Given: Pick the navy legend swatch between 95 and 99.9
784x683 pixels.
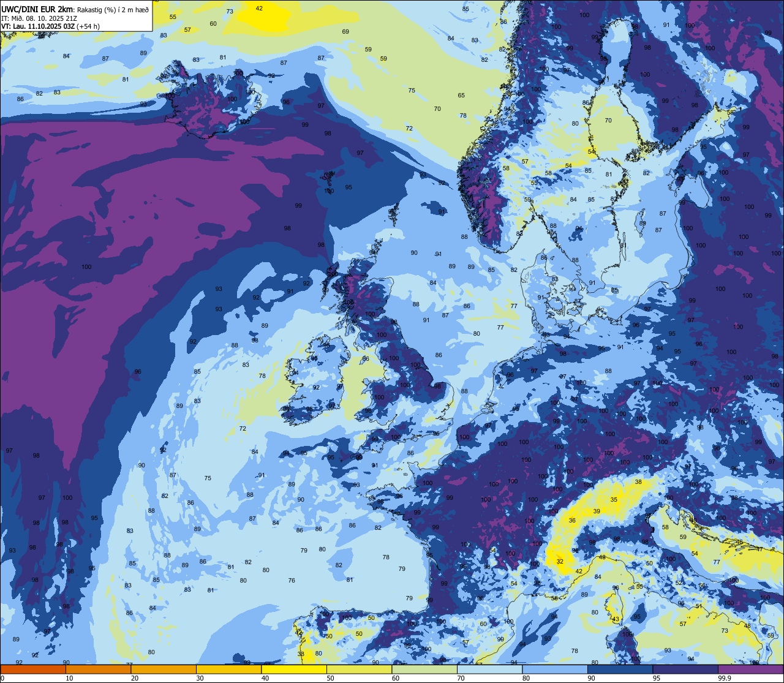Looking at the screenshot, I should 685,669.
